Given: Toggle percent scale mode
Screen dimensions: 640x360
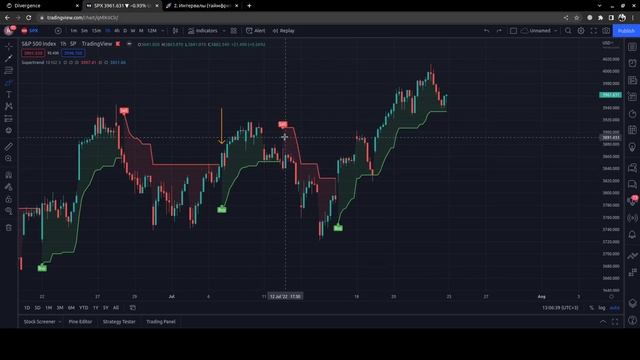Looking at the screenshot, I should tap(591, 308).
